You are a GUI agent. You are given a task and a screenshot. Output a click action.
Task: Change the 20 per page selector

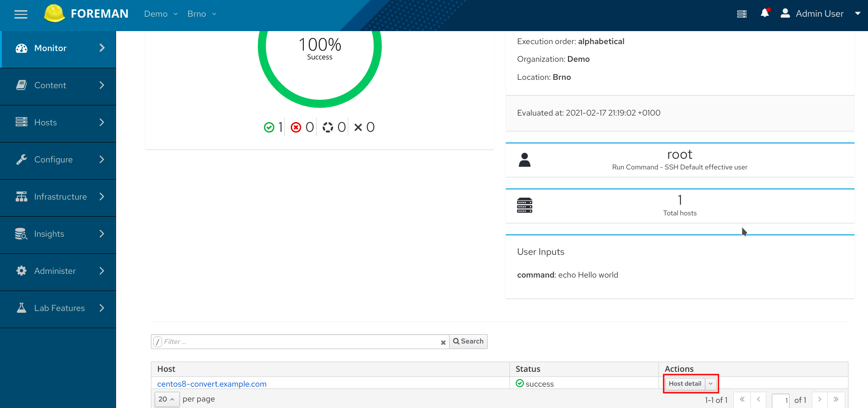(x=166, y=399)
